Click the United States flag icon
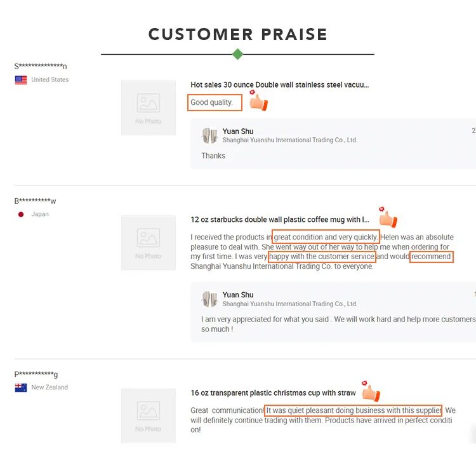This screenshot has height=465, width=476. click(21, 80)
